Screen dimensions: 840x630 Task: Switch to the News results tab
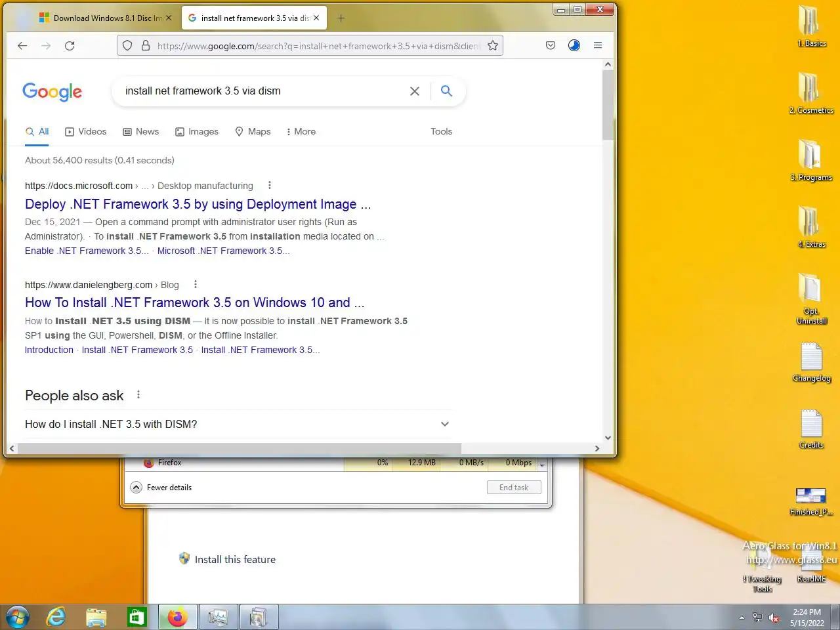141,131
